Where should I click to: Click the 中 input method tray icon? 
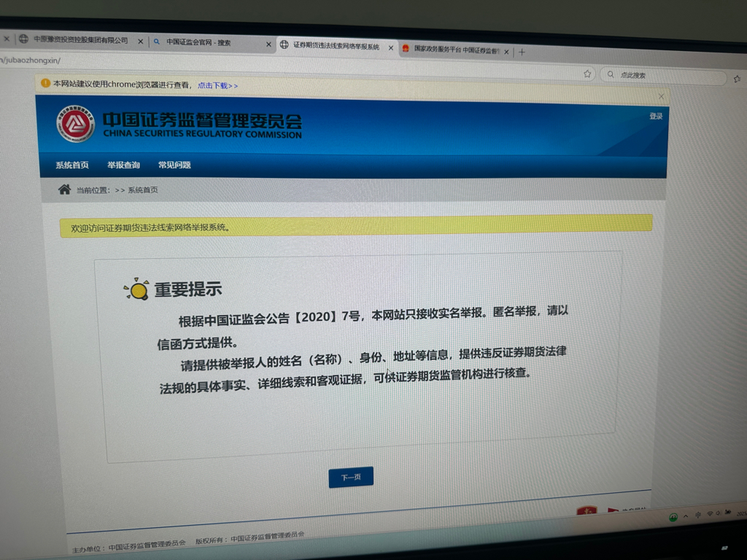(x=698, y=515)
